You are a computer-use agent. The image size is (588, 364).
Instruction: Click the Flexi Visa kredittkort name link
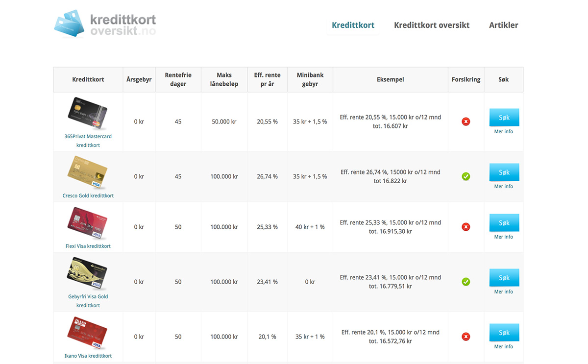(x=88, y=246)
